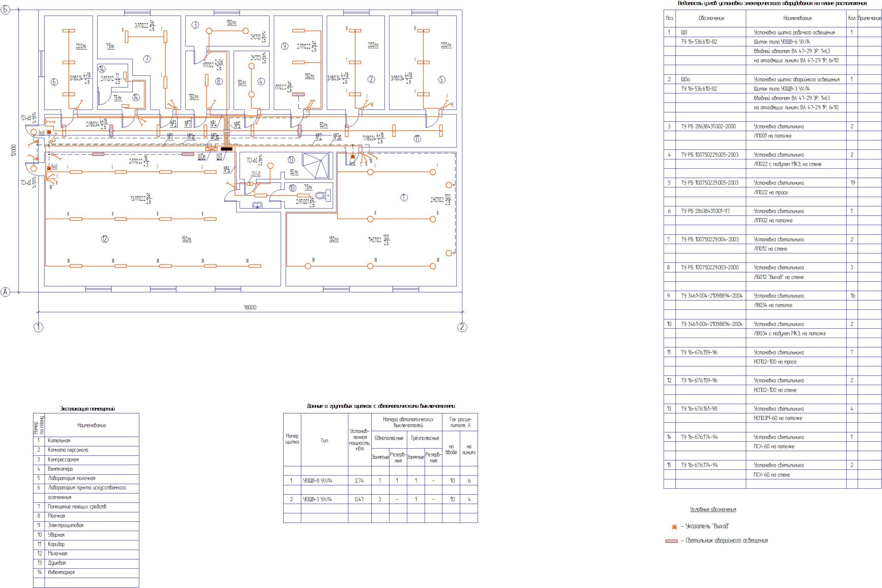Click the Котельная row in room list
This screenshot has height=588, width=882.
point(86,441)
